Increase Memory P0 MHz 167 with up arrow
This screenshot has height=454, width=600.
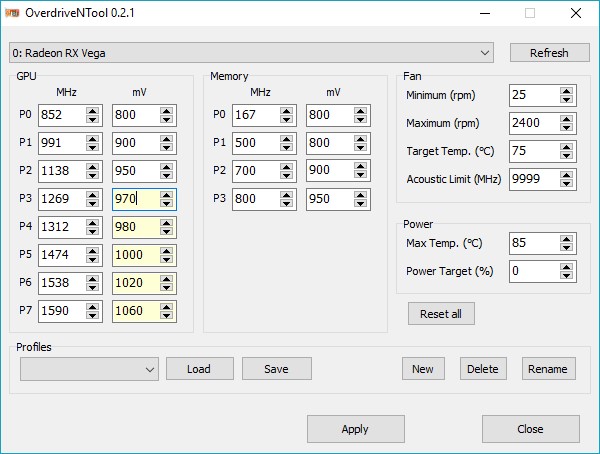coord(286,111)
